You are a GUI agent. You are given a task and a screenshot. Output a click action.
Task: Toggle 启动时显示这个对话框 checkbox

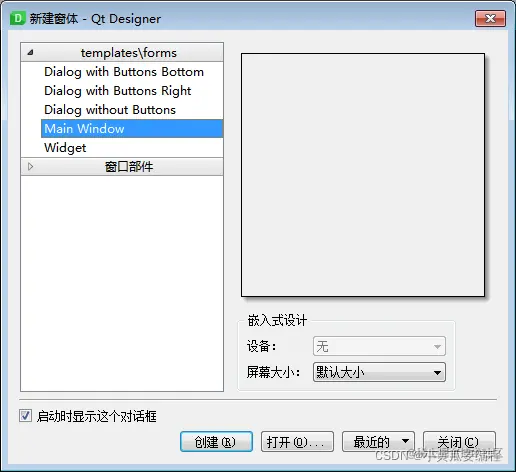click(x=25, y=416)
